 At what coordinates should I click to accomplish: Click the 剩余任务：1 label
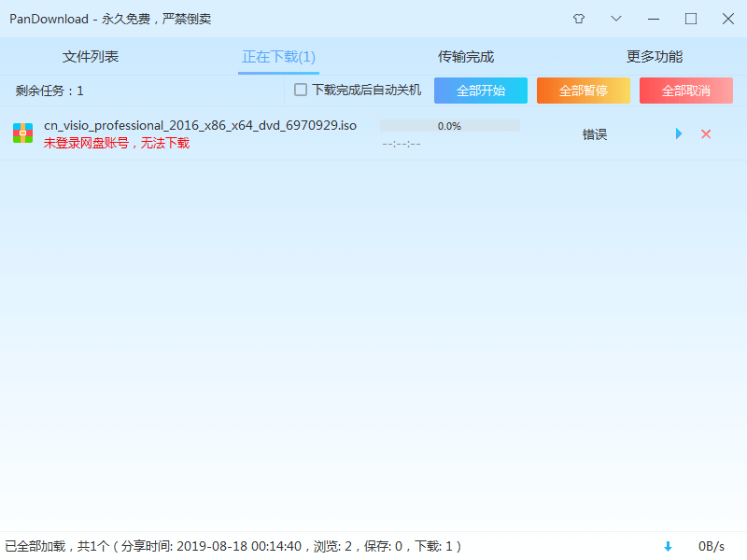49,91
